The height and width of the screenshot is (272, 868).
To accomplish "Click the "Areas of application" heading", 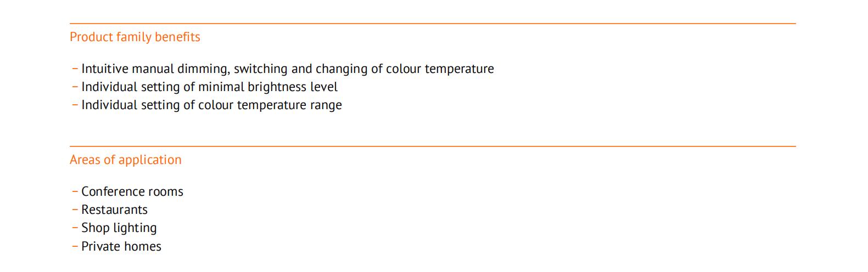I will [125, 160].
